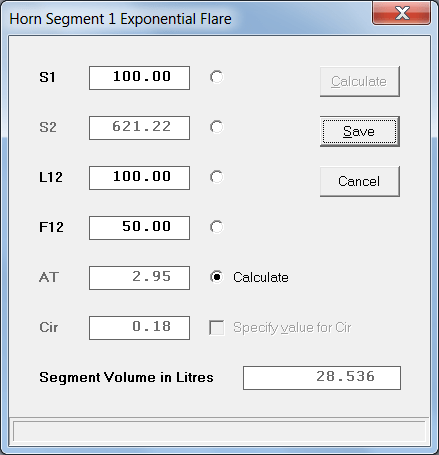This screenshot has width=439, height=455.
Task: Click the Horn Segment 1 Exponential Flare title bar
Action: (x=187, y=19)
